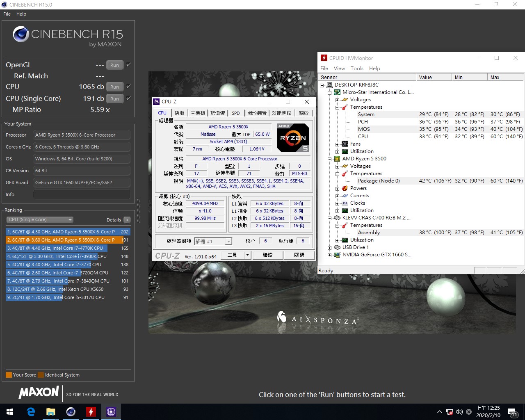Image resolution: width=525 pixels, height=420 pixels.
Task: Launch Microsoft Edge from taskbar
Action: point(31,412)
